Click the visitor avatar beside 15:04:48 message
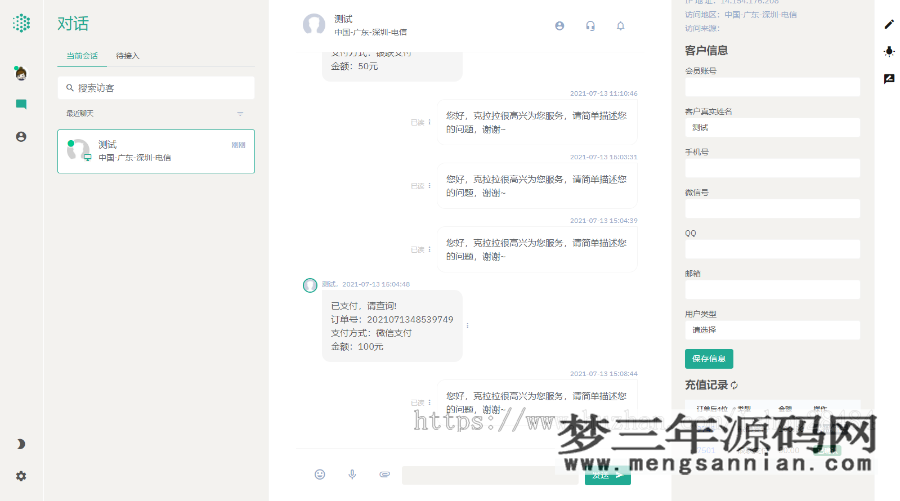This screenshot has width=900, height=501. (310, 285)
